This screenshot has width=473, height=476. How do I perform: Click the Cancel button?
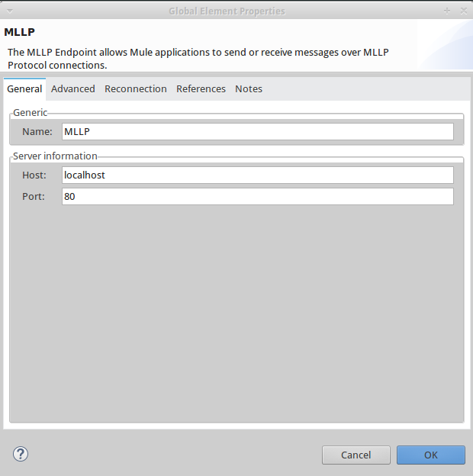coord(356,455)
